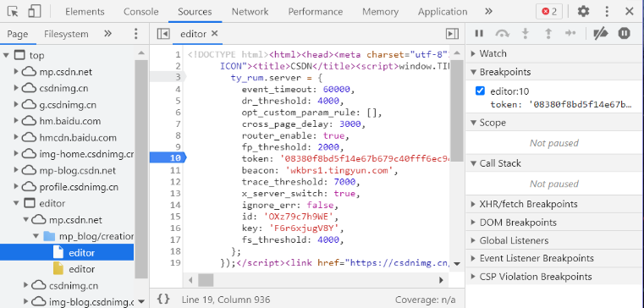
Task: Close the DevTools panel
Action: 630,12
